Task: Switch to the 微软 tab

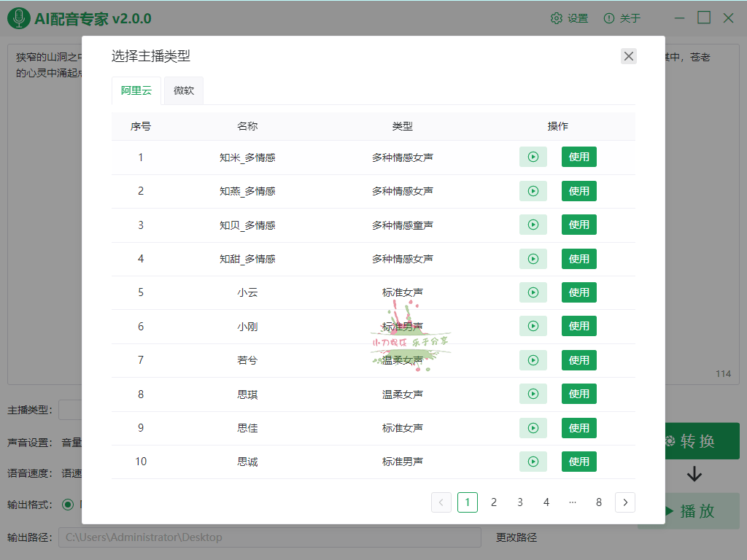Action: (x=184, y=91)
